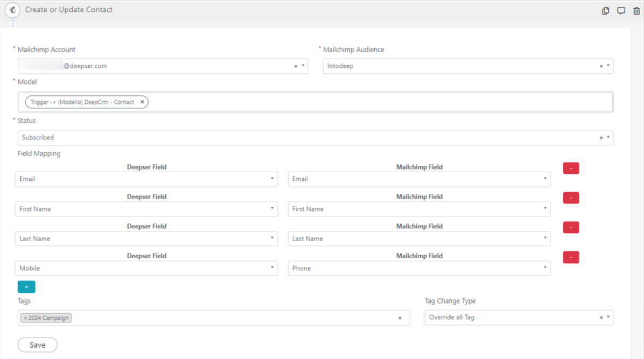Viewport: 644px width, 359px height.
Task: Remove the Last Name mapping row
Action: (571, 227)
